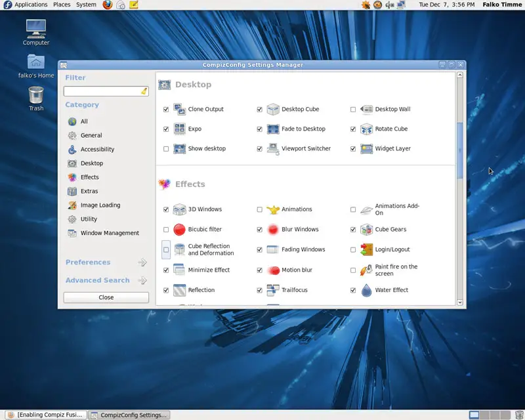The image size is (525, 420).
Task: Enable the Desktop Wall checkbox
Action: pos(353,110)
